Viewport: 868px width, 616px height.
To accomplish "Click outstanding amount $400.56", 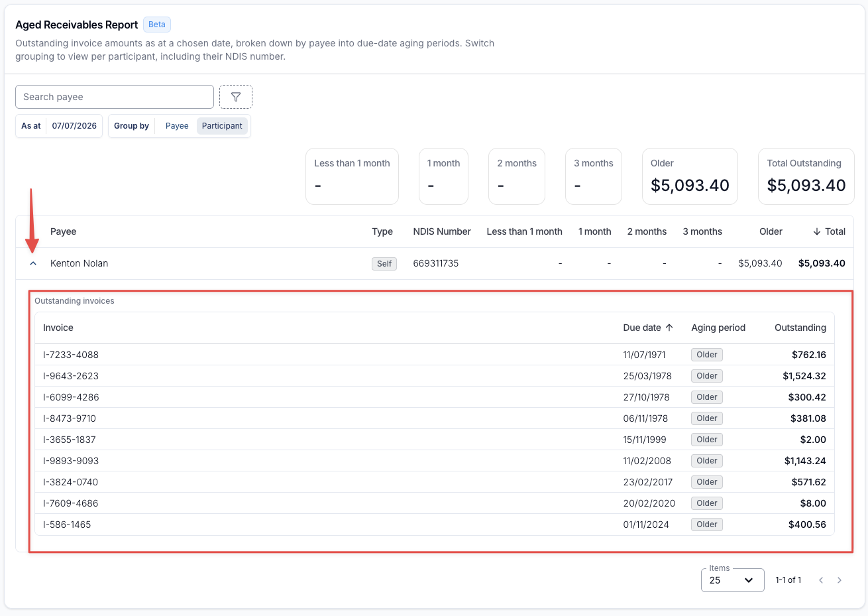I will 807,524.
